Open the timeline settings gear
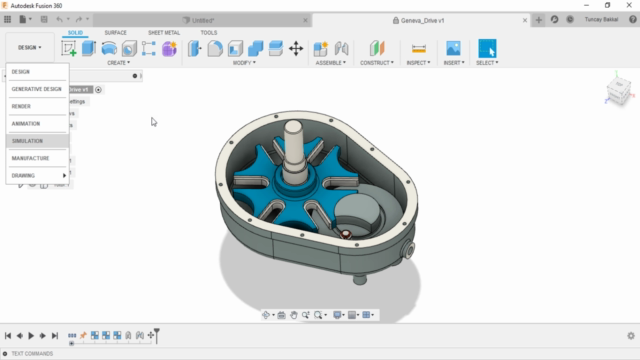The height and width of the screenshot is (360, 640). click(631, 336)
